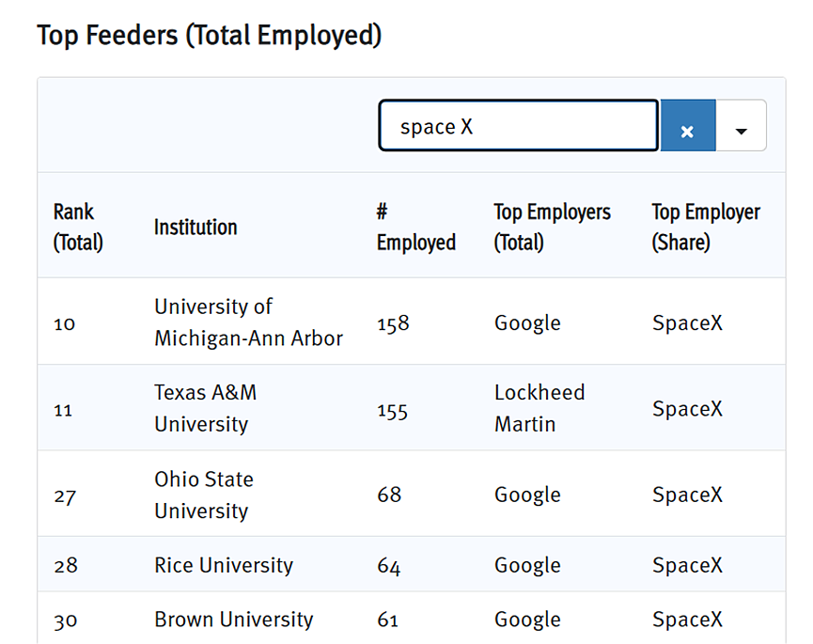Click the search box containing "space X"
The width and height of the screenshot is (813, 644).
(519, 125)
